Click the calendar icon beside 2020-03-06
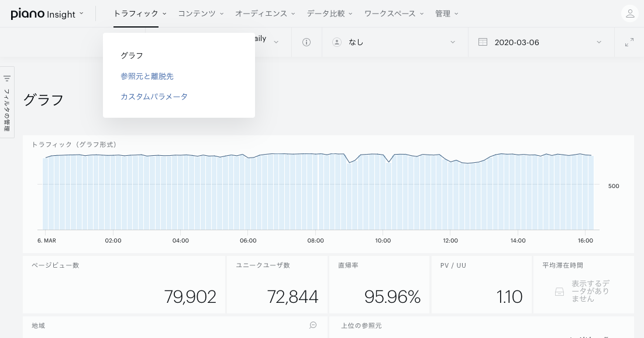The width and height of the screenshot is (644, 338). 483,42
